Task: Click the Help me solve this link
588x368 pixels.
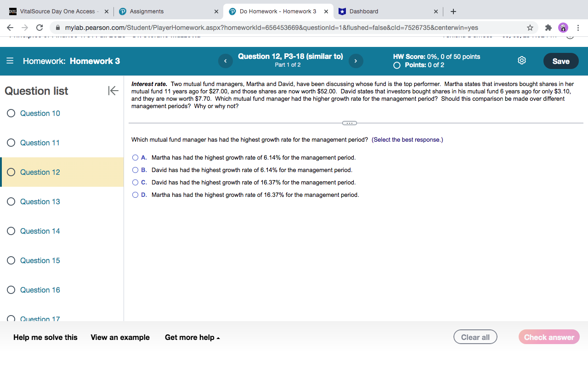Action: 45,337
